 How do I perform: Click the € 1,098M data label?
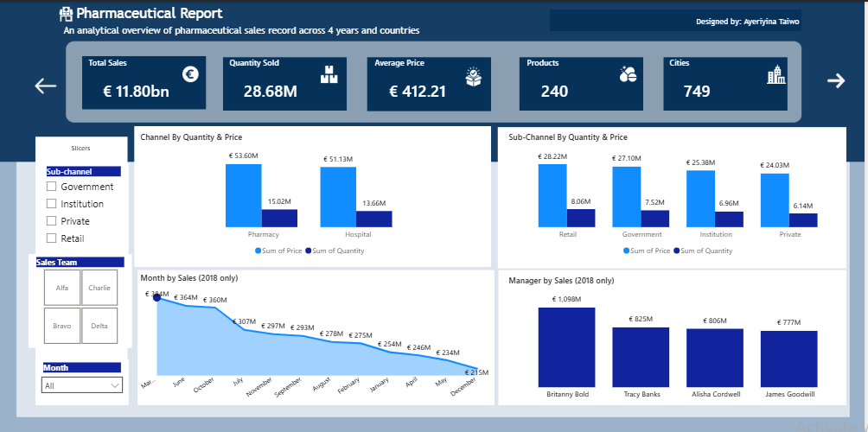[x=567, y=299]
